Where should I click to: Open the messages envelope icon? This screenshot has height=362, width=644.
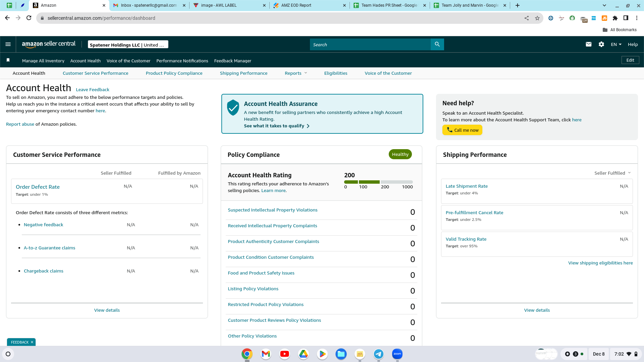tap(589, 44)
